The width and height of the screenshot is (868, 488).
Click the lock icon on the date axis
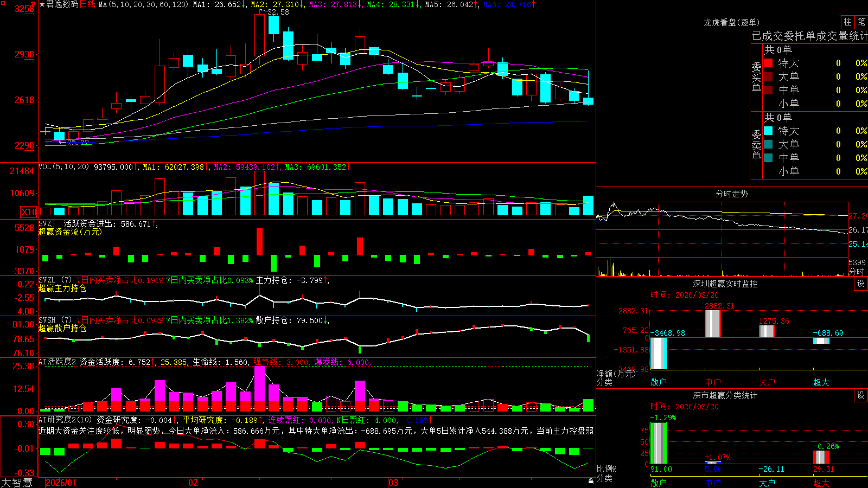[x=591, y=481]
